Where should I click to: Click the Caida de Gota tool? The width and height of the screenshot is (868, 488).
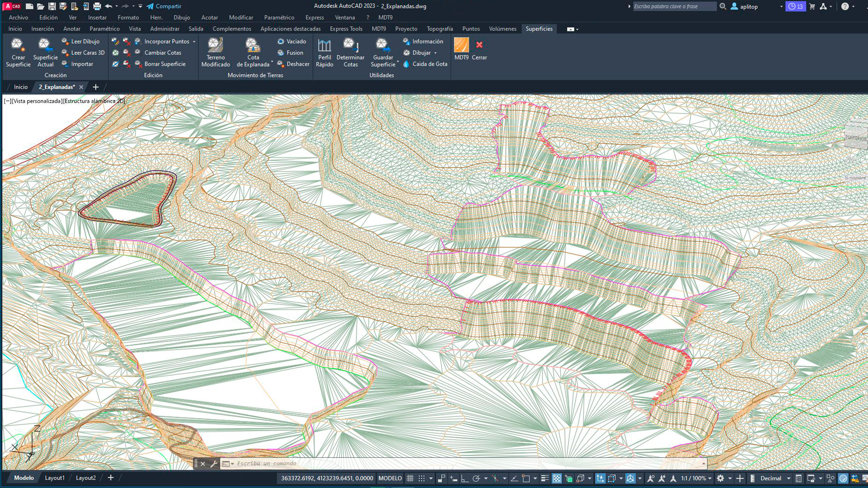click(x=425, y=64)
